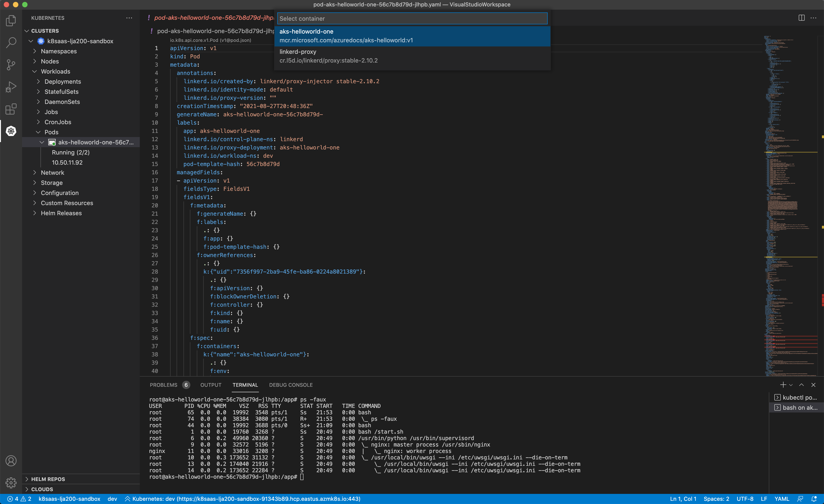This screenshot has height=504, width=824.
Task: Switch to the OUTPUT panel tab
Action: pyautogui.click(x=211, y=385)
